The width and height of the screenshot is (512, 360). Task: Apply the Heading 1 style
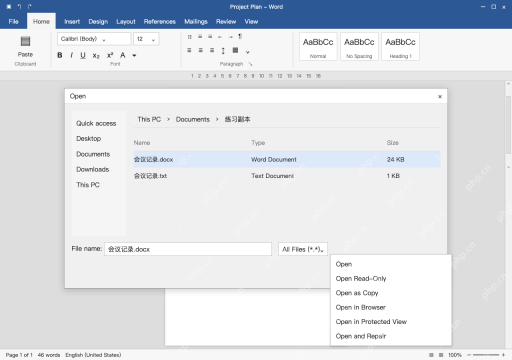(400, 47)
